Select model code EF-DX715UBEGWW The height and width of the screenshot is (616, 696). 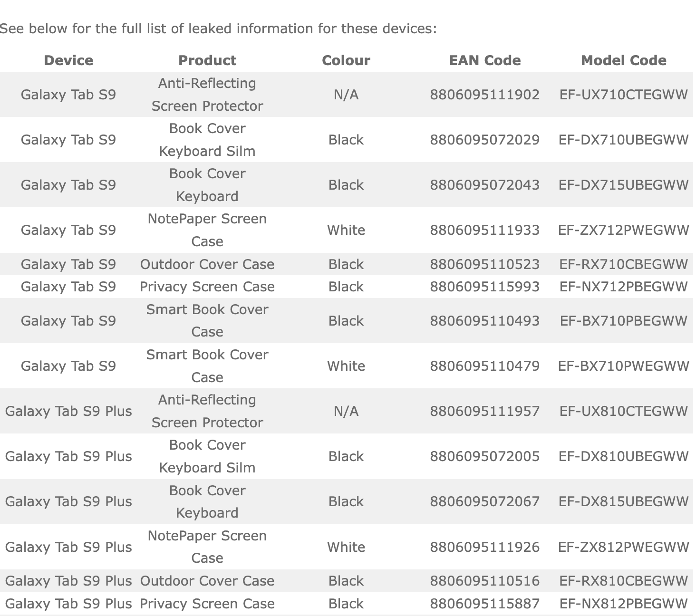click(624, 185)
